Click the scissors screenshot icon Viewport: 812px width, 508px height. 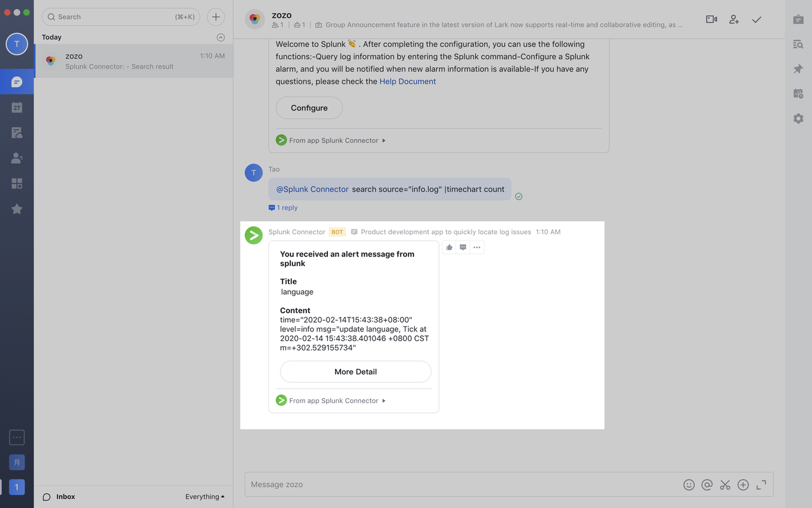725,485
